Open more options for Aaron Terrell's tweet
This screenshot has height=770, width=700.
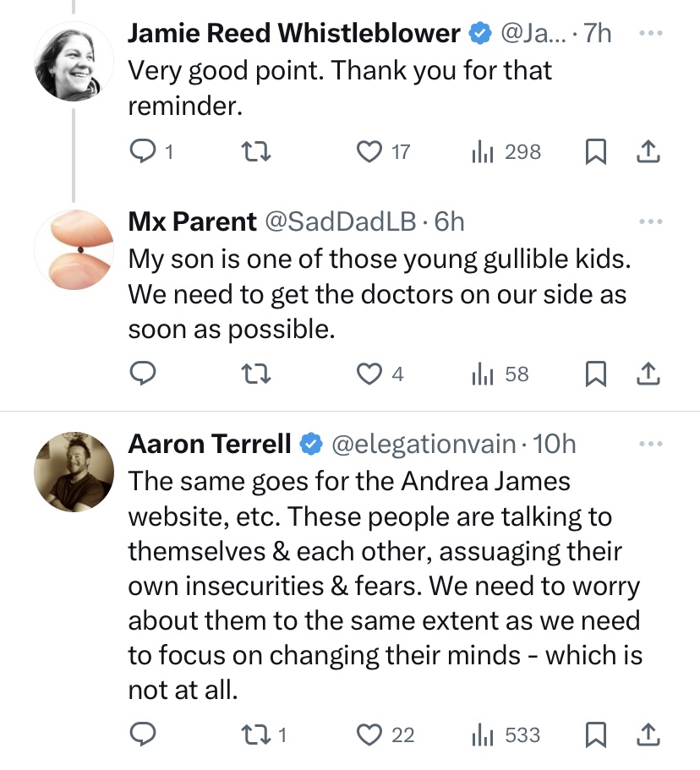pos(650,444)
